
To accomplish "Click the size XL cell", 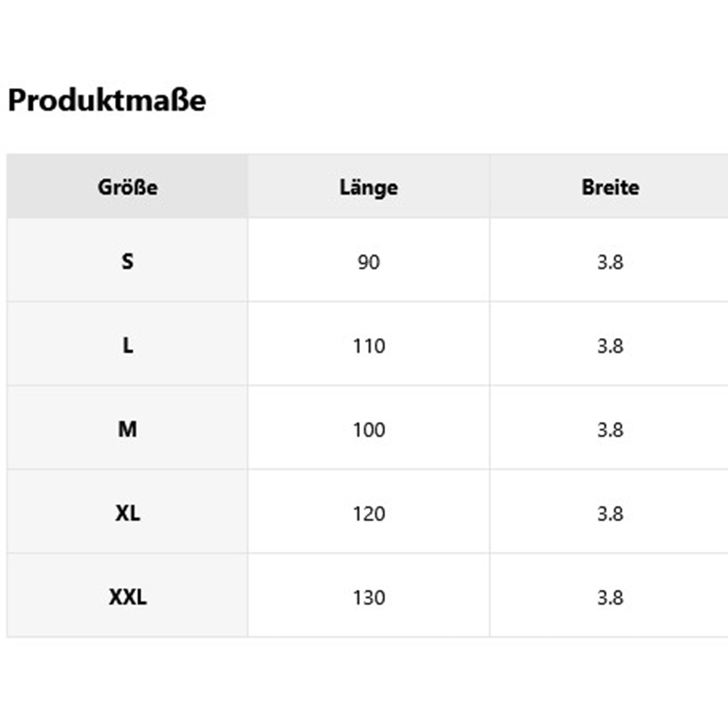I will point(128,514).
